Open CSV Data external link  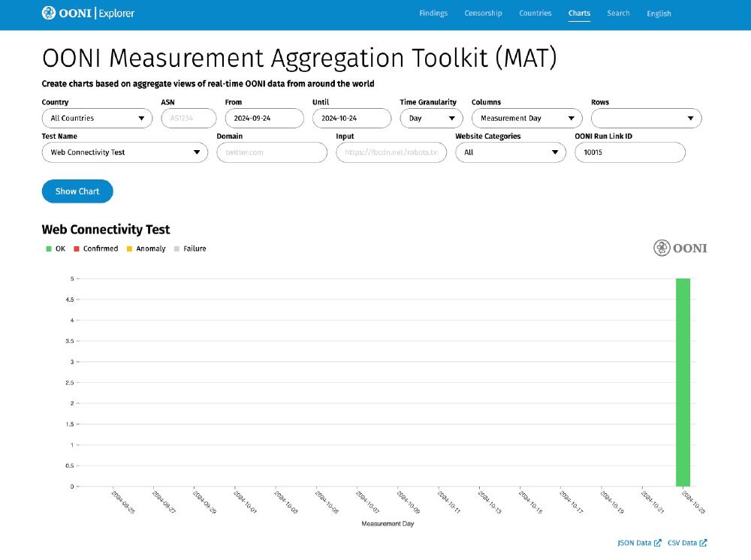pos(686,543)
